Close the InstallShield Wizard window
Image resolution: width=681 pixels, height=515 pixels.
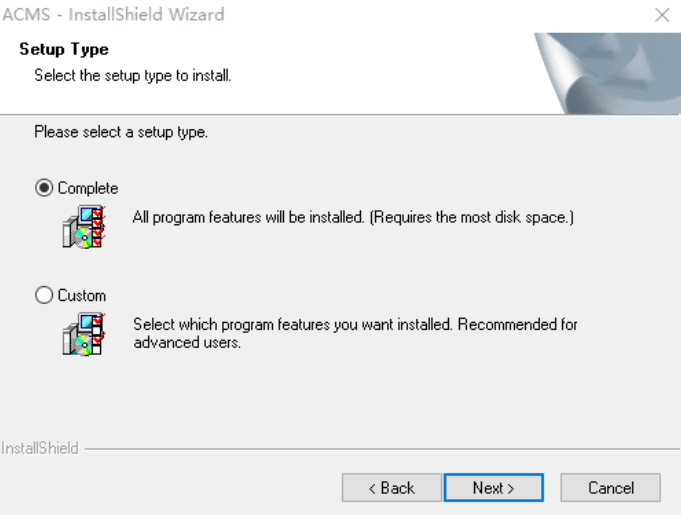662,15
